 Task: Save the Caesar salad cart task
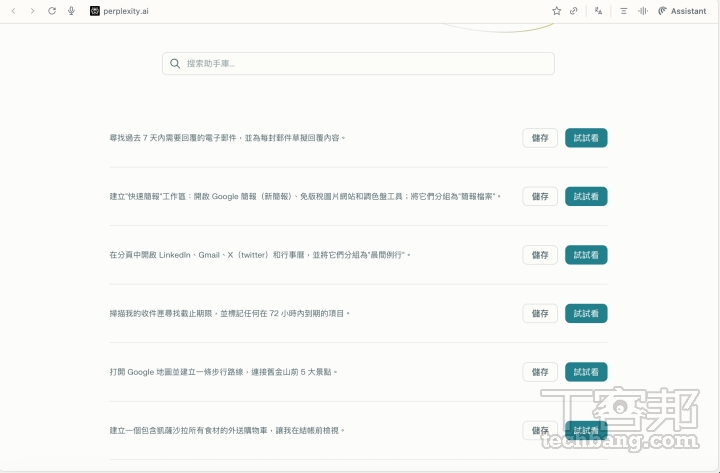540,430
